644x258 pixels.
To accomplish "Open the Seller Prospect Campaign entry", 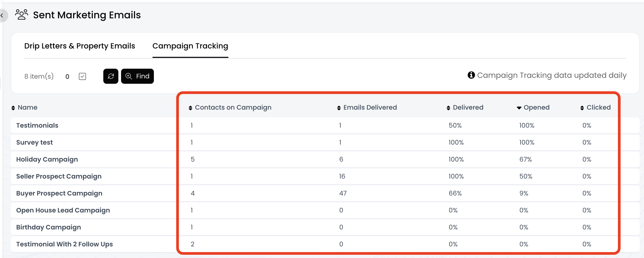I will click(59, 176).
